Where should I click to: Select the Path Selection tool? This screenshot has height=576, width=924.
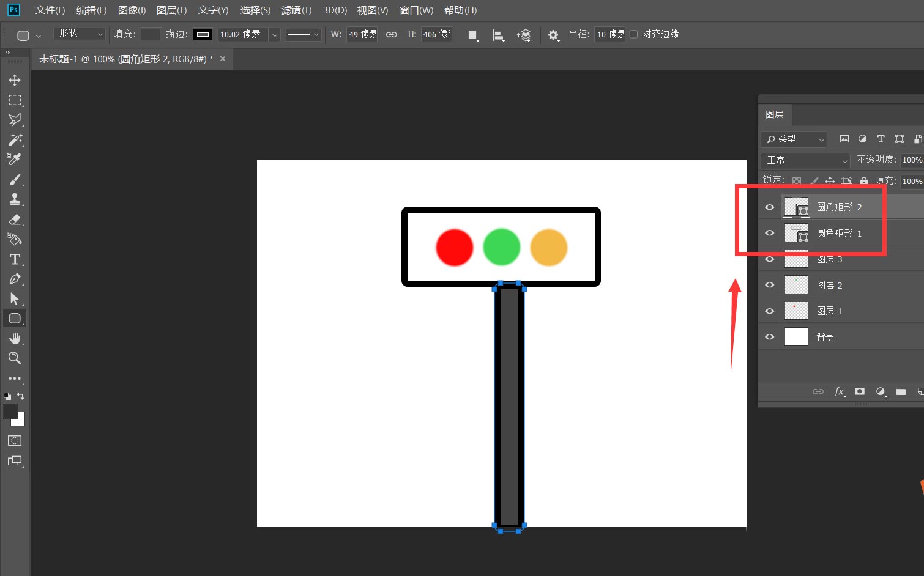[x=15, y=298]
